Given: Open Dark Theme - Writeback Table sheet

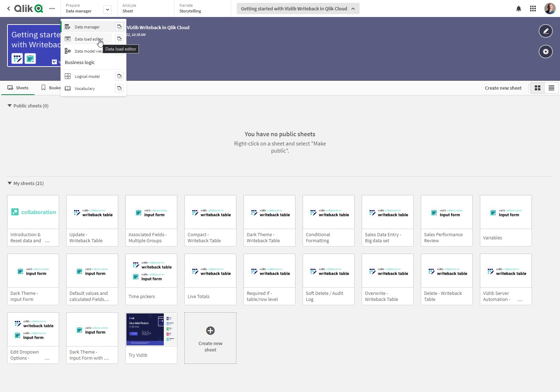Looking at the screenshot, I should [269, 221].
